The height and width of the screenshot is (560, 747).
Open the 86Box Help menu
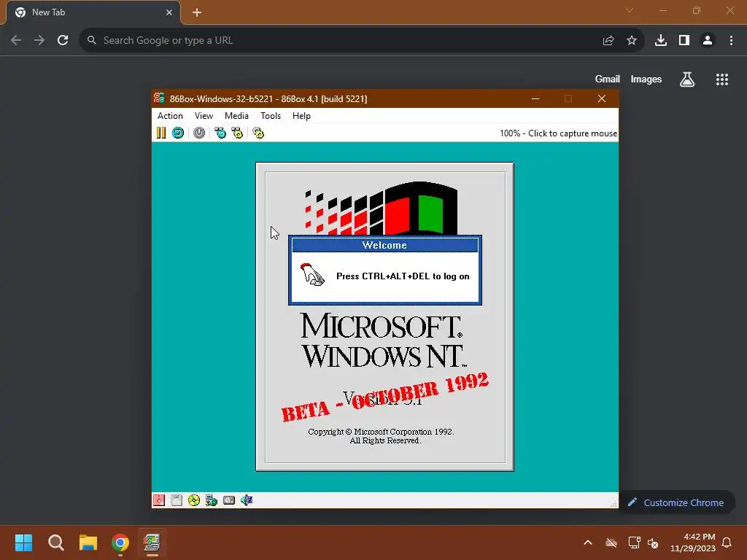[x=301, y=116]
